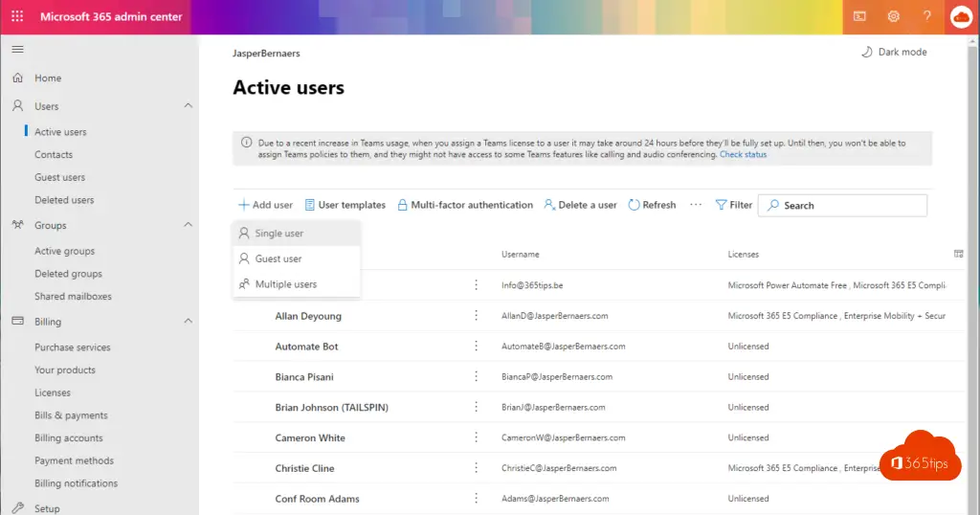
Task: Open Active groups in sidebar
Action: click(65, 251)
